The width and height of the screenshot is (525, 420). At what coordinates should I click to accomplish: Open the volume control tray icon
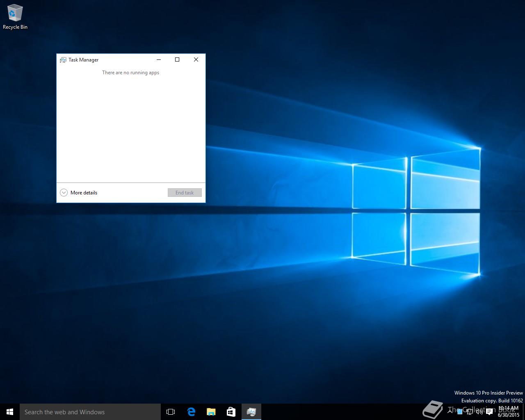(479, 412)
